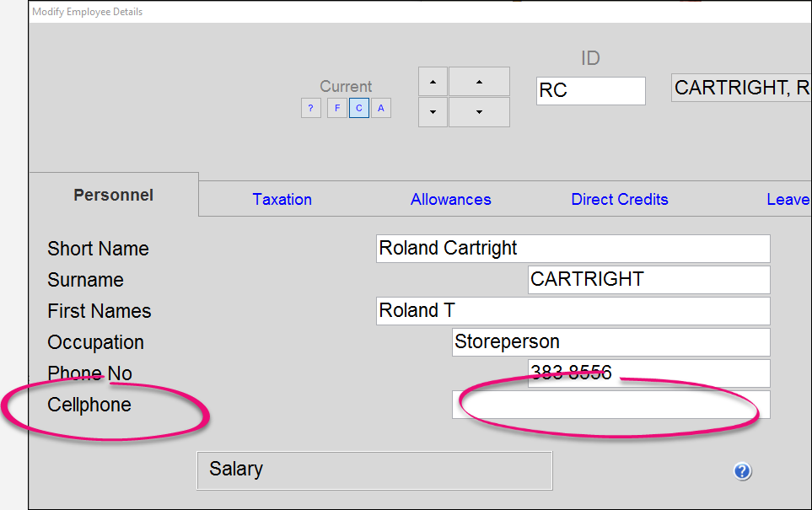Click the 'Cellphone' label
812x510 pixels.
click(x=89, y=405)
